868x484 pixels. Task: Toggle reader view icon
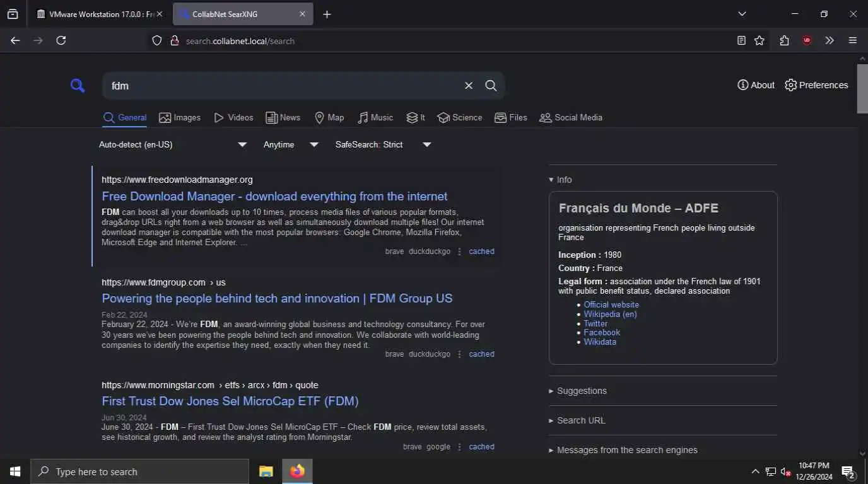point(741,40)
